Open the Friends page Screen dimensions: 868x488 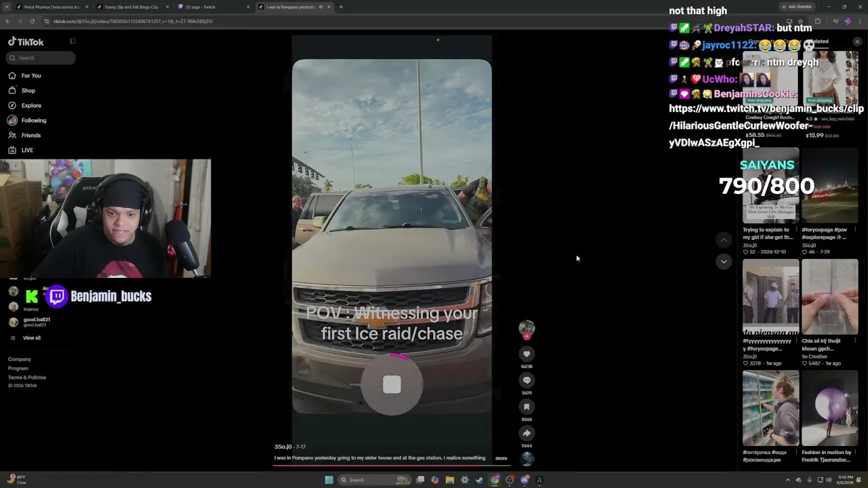[x=24, y=135]
